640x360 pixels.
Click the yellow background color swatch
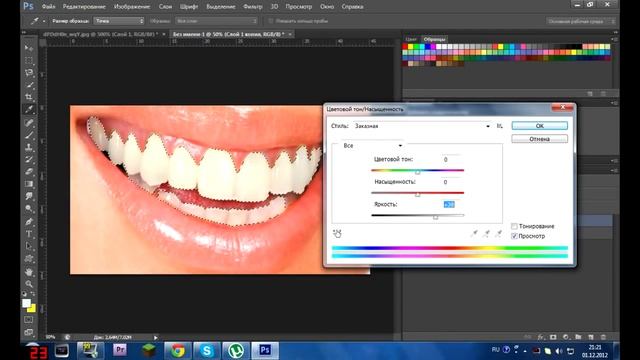33,309
